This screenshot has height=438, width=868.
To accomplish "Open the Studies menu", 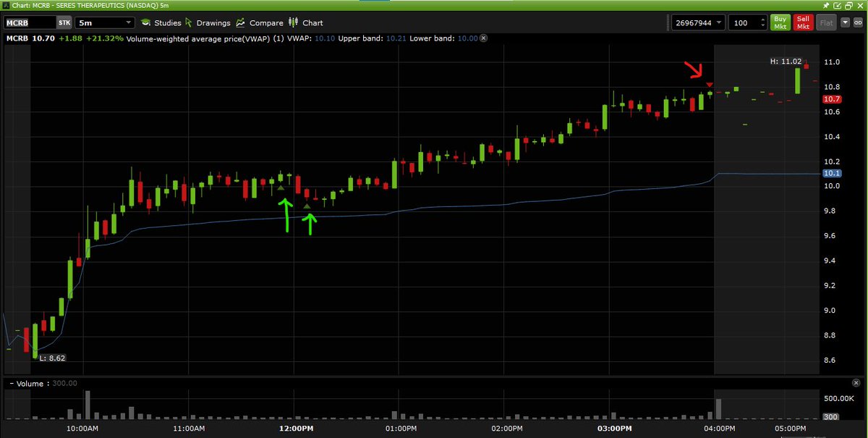I will click(161, 22).
